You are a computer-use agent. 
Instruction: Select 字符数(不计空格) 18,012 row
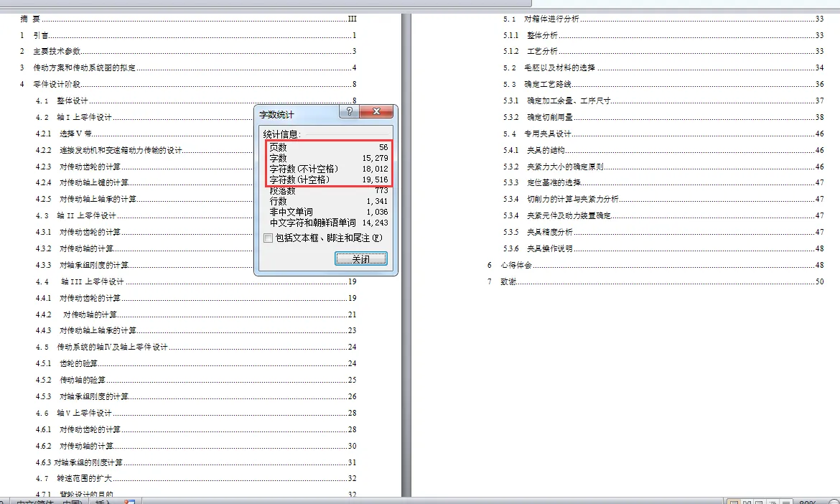tap(328, 169)
